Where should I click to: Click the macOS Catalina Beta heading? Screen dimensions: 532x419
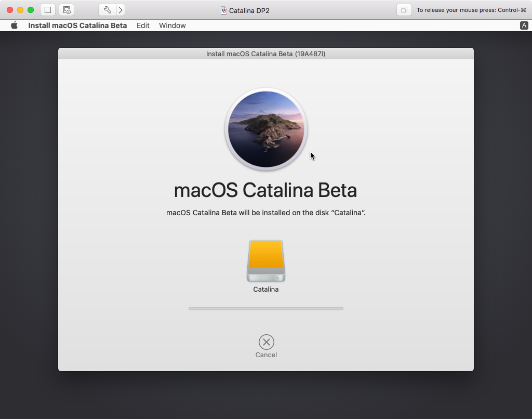tap(265, 190)
